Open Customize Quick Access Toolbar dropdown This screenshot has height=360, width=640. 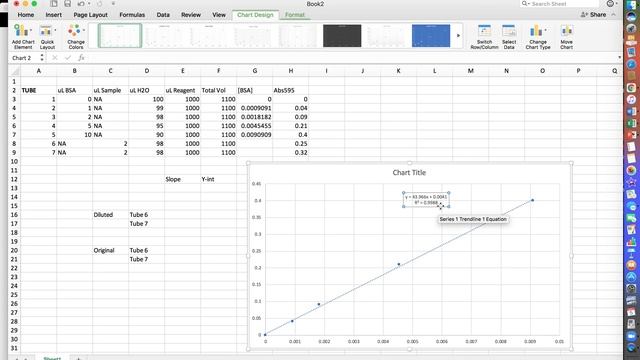113,4
